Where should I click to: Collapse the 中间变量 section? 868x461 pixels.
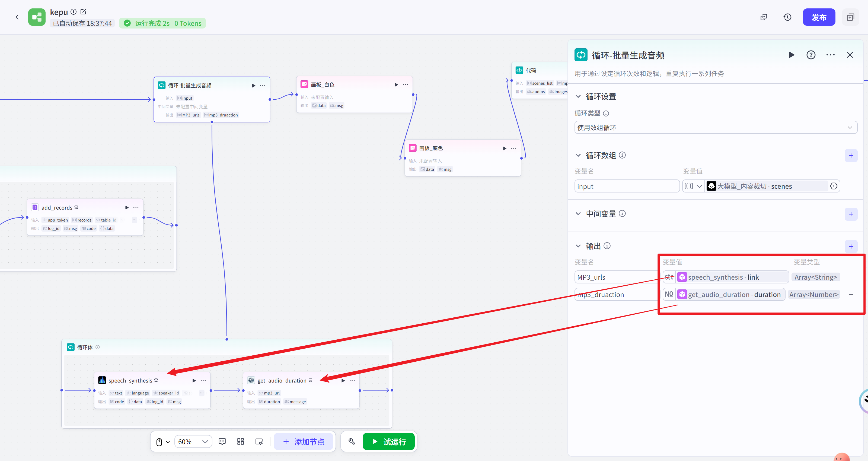pos(578,214)
